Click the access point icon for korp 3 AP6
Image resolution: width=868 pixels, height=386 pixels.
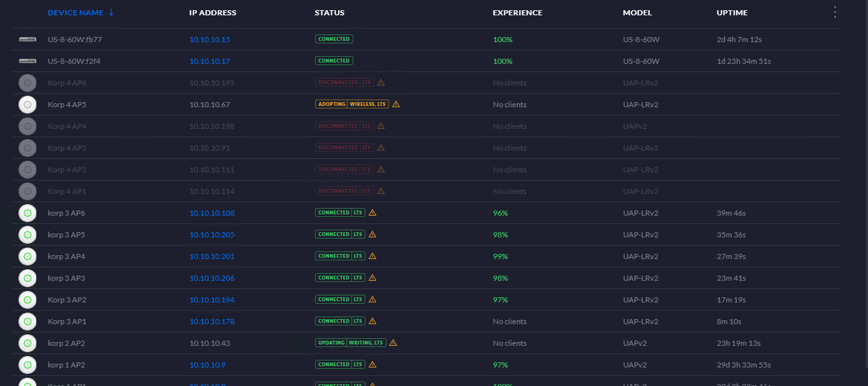tap(27, 213)
